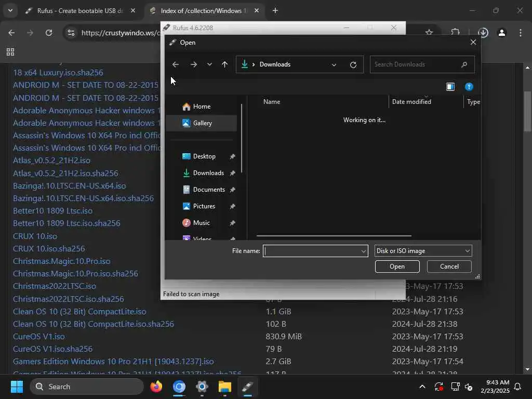Click the pin icon beside Pictures
This screenshot has width=532, height=399.
[232, 206]
